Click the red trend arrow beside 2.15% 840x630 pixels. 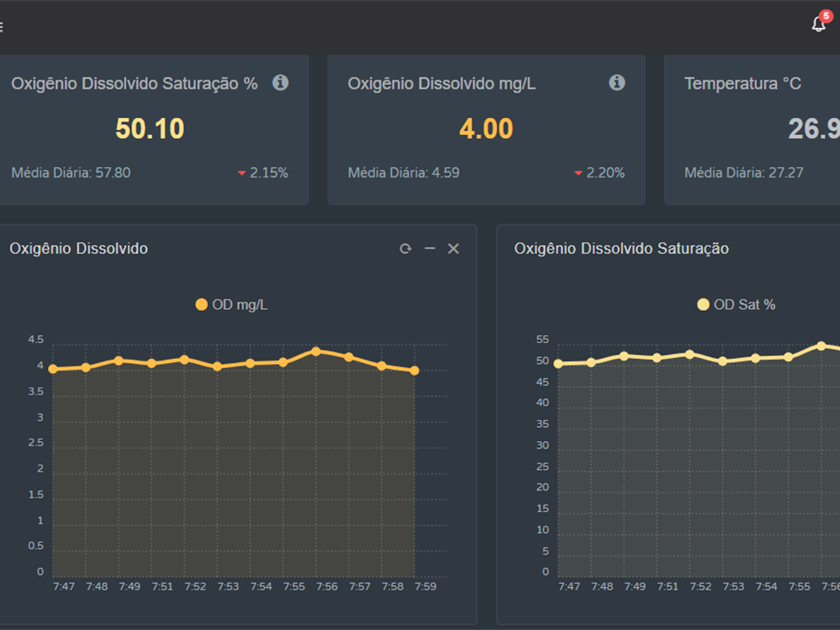pos(241,173)
